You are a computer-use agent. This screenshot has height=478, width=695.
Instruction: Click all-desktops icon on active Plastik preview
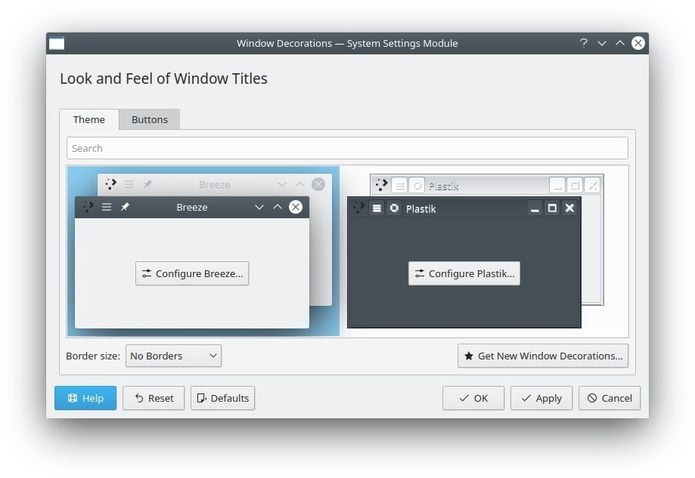point(394,208)
